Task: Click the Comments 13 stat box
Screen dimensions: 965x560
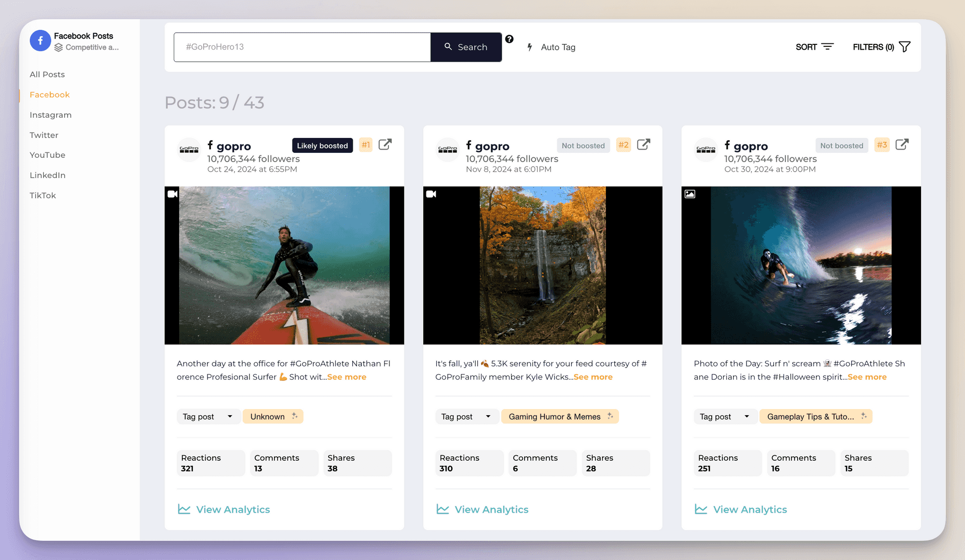Action: pyautogui.click(x=284, y=463)
